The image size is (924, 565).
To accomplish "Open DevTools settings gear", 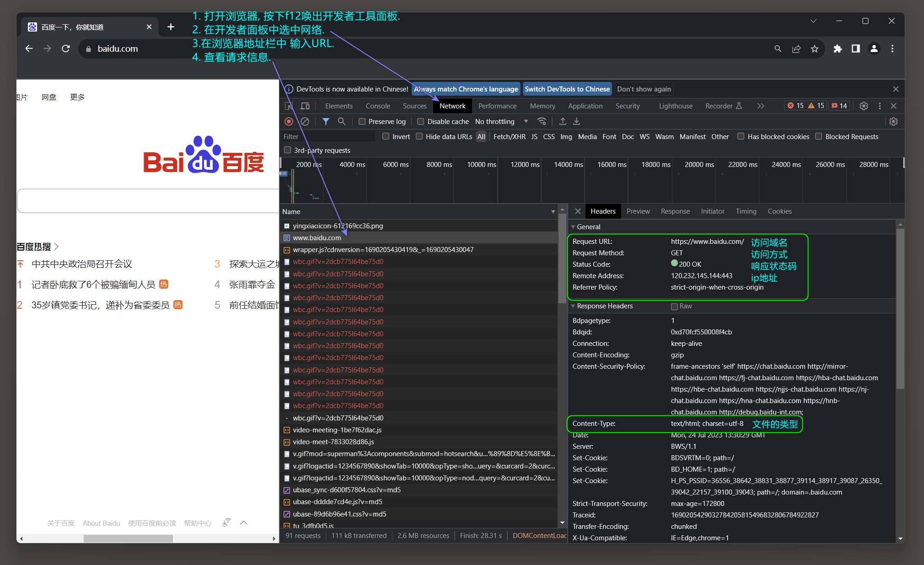I will (x=864, y=106).
